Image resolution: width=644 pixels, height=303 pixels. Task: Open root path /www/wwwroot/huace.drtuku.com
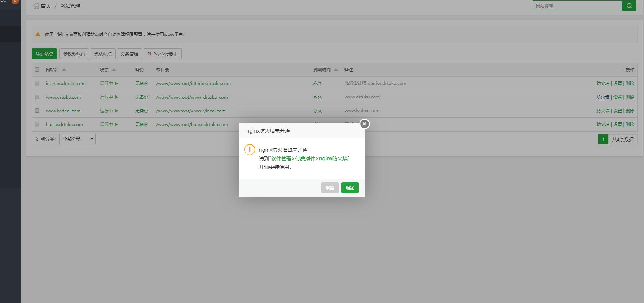click(x=192, y=124)
